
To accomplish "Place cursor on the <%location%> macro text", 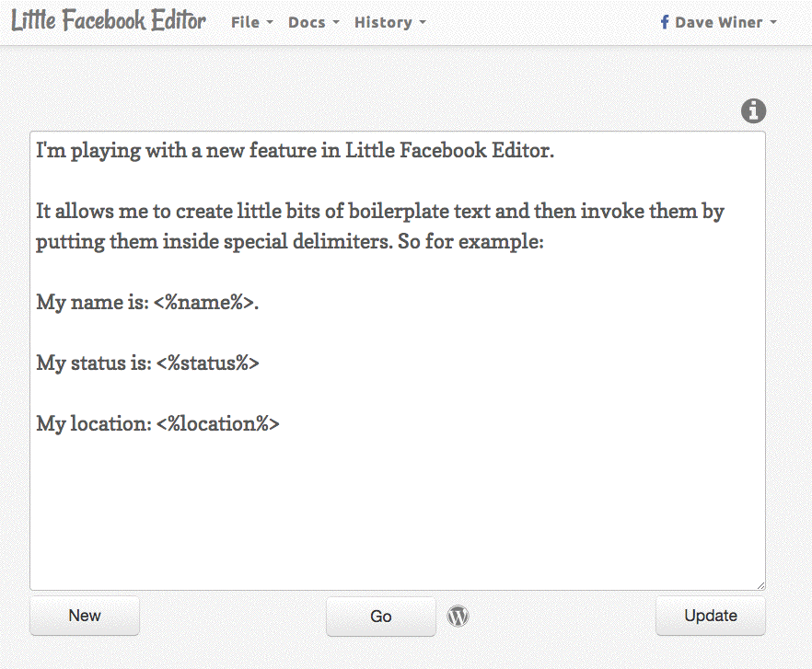I will [x=217, y=424].
